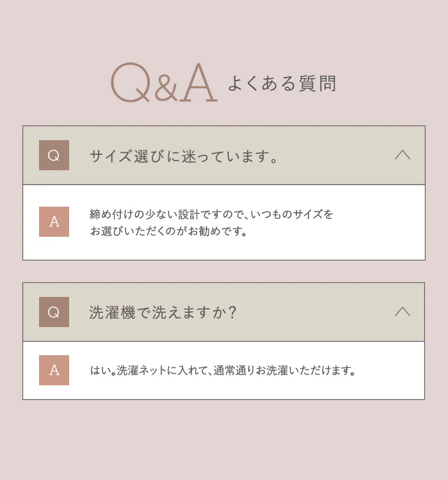Click the answer line 締め付けの少ない設計ですので

pyautogui.click(x=211, y=214)
